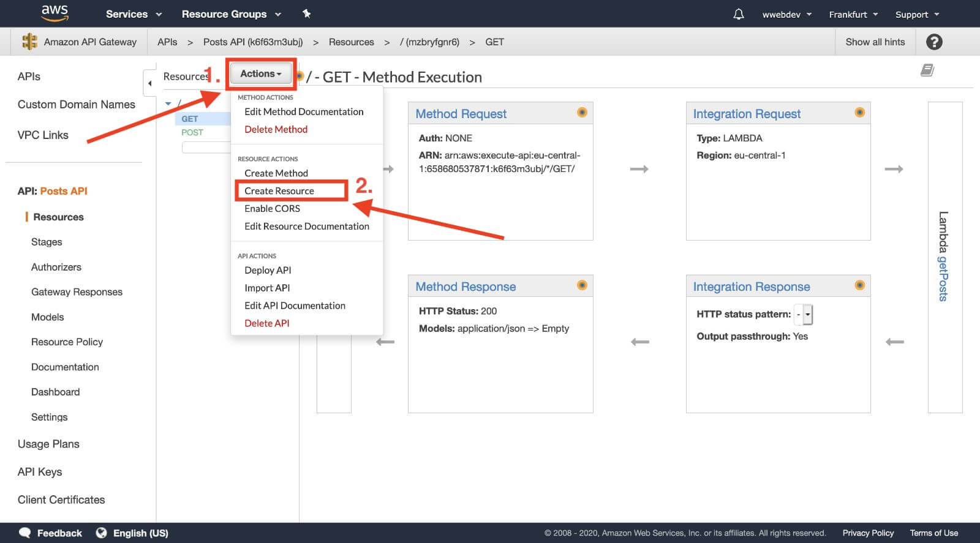Open Usage Plans
The height and width of the screenshot is (543, 980).
48,444
